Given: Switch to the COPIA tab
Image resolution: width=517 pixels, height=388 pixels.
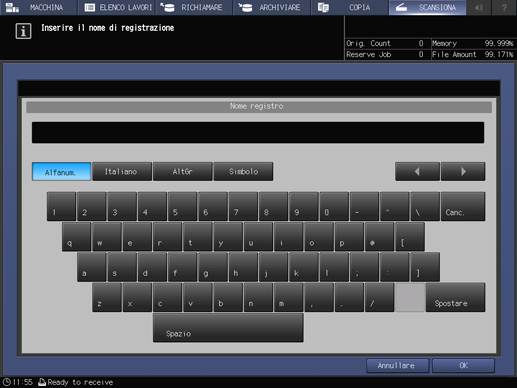Looking at the screenshot, I should coord(349,7).
